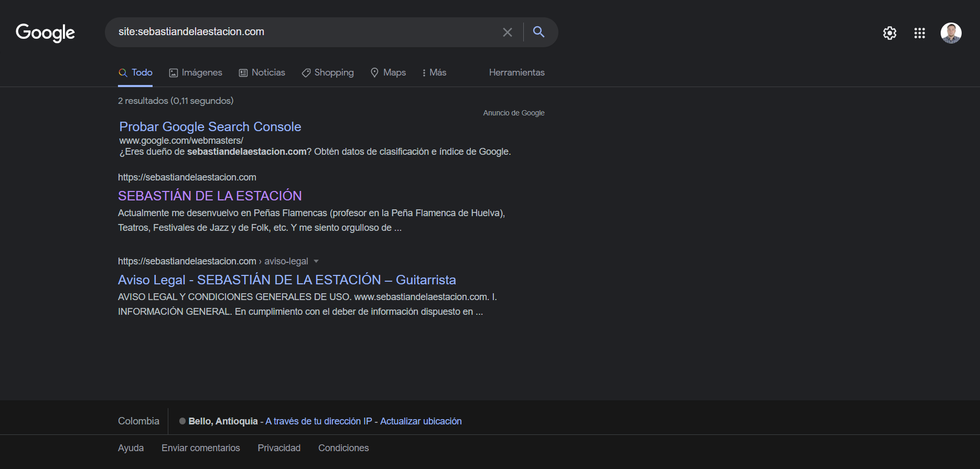This screenshot has height=469, width=980.
Task: Expand the aviso-legal result dropdown arrow
Action: click(316, 261)
